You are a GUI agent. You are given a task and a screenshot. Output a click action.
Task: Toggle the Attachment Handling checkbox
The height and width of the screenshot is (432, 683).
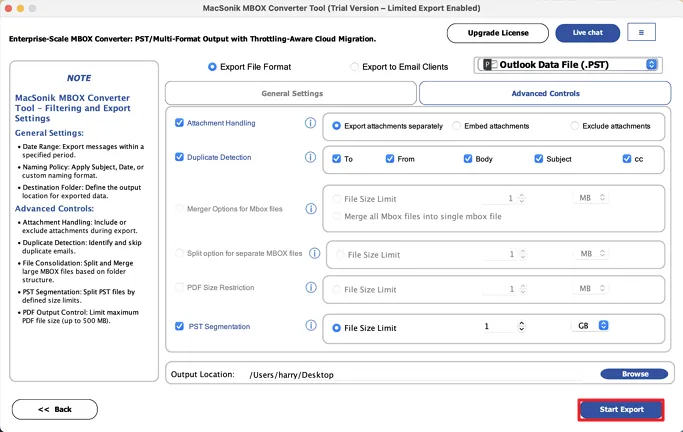click(179, 123)
